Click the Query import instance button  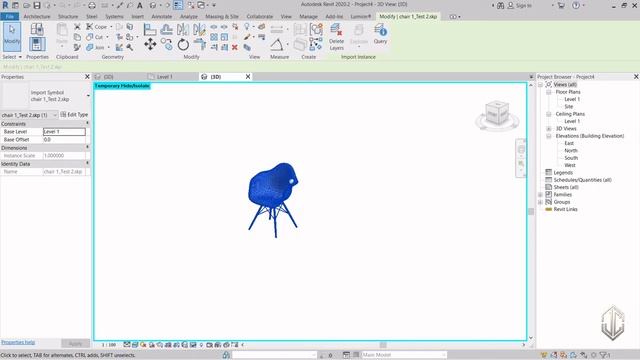click(380, 33)
